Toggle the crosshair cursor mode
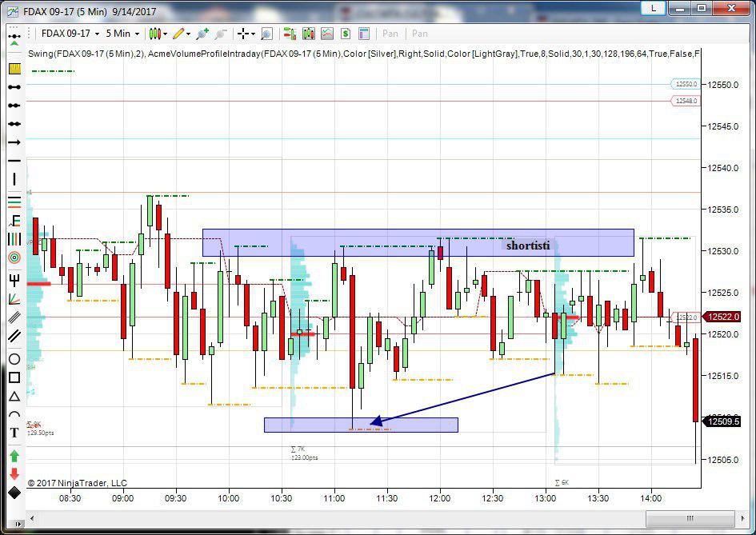756x535 pixels. click(245, 34)
